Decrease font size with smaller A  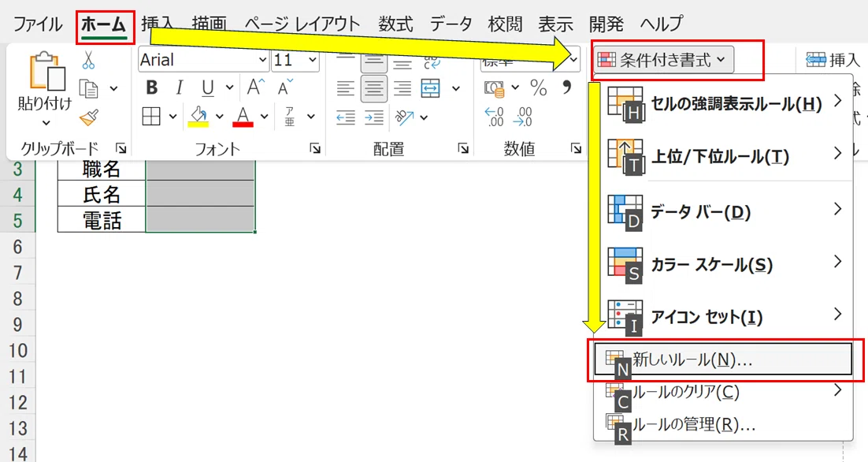pyautogui.click(x=285, y=88)
